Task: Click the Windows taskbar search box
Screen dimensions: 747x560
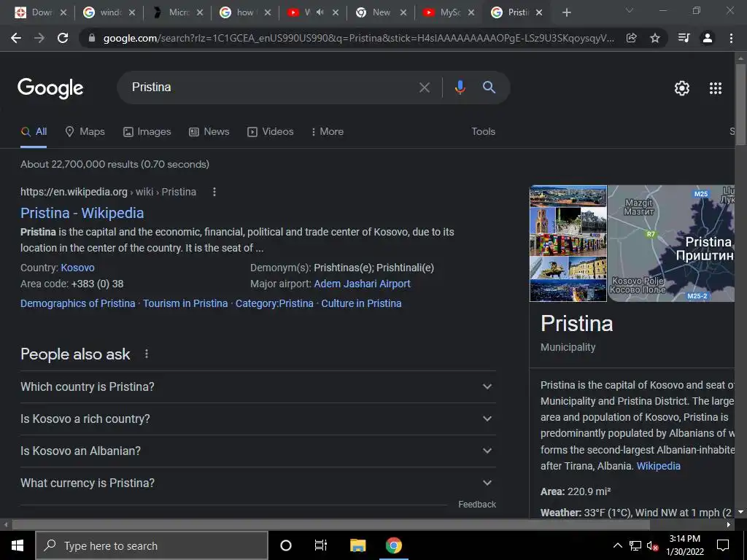Action: [x=152, y=545]
